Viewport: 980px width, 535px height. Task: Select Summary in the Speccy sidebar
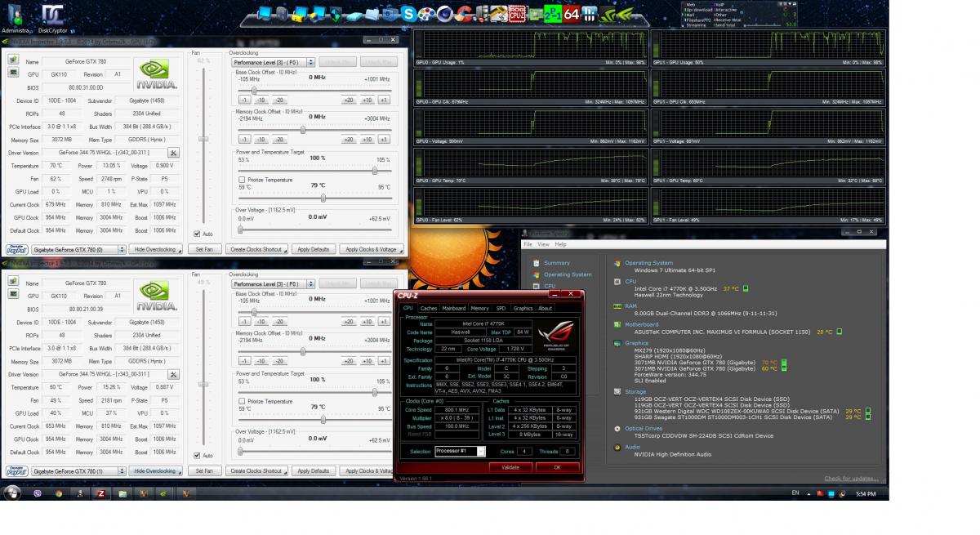pyautogui.click(x=556, y=263)
